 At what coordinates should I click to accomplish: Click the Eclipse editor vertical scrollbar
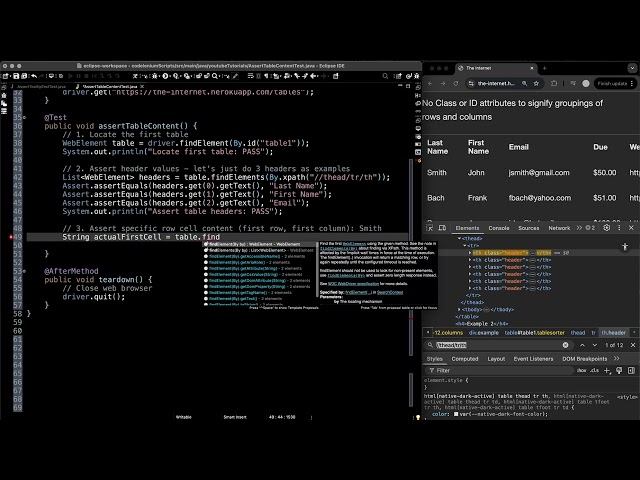click(411, 257)
